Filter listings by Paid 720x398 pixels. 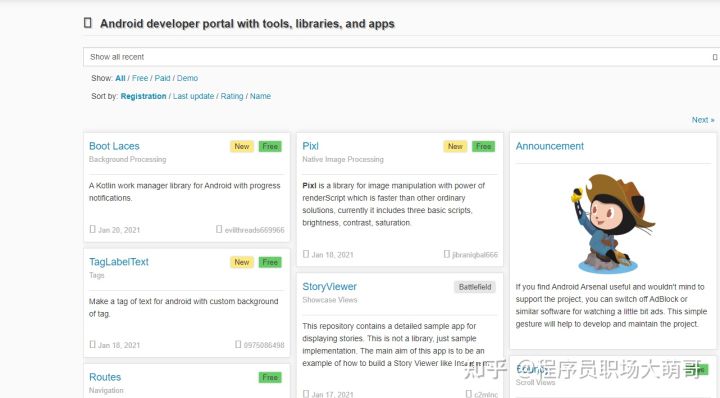163,78
